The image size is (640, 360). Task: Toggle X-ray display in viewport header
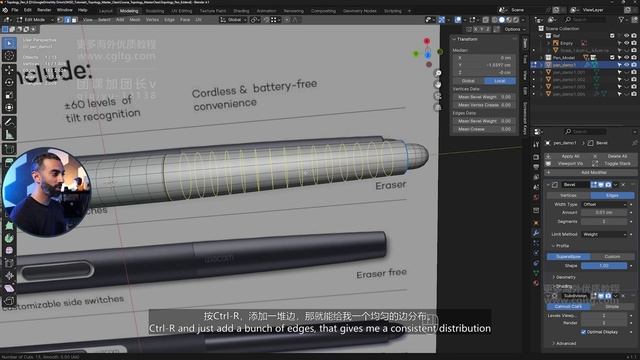click(485, 20)
